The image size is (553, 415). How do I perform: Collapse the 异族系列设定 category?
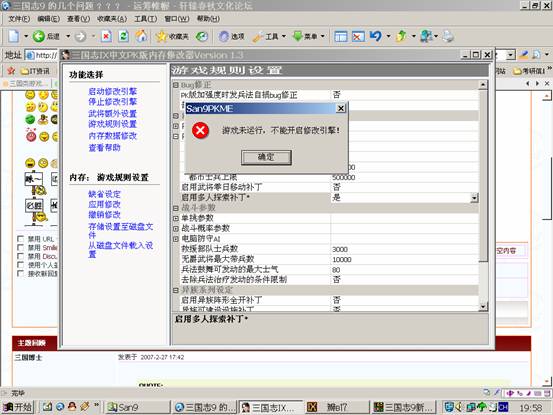176,290
